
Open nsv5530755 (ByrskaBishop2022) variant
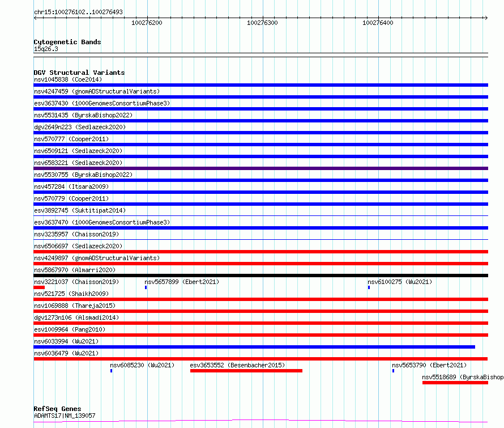83,175
